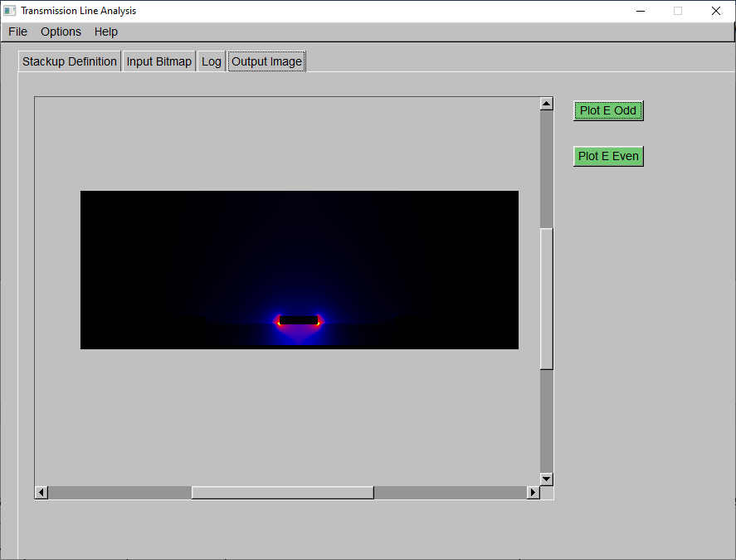Switch to the Stackup Definition tab

coord(70,61)
